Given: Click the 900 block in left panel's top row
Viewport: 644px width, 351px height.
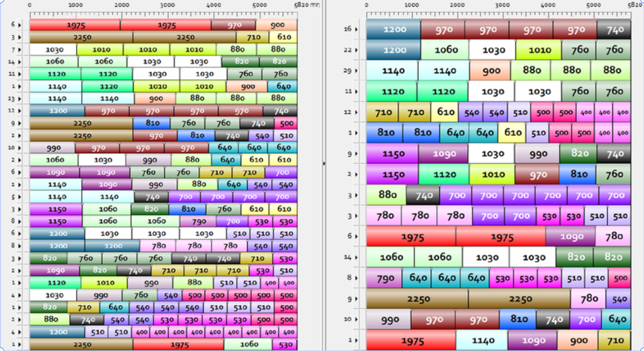Looking at the screenshot, I should (277, 25).
